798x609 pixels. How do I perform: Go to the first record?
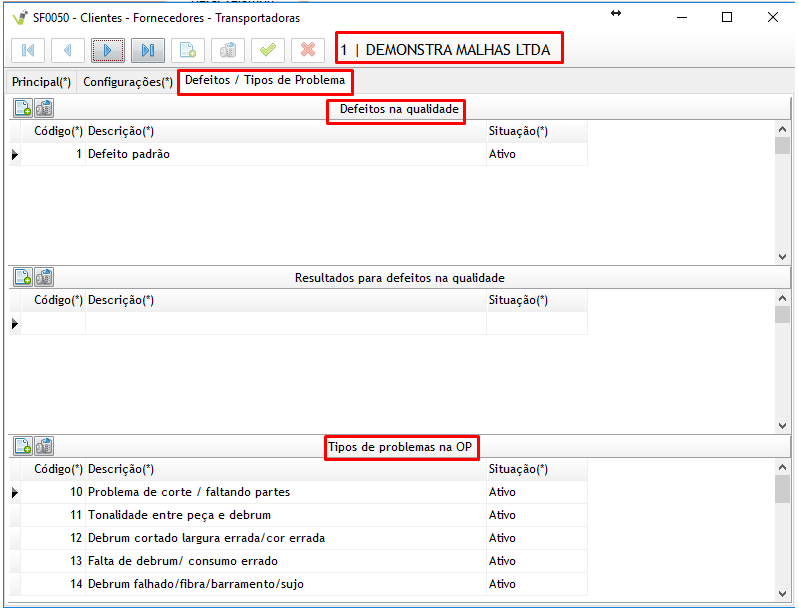28,50
